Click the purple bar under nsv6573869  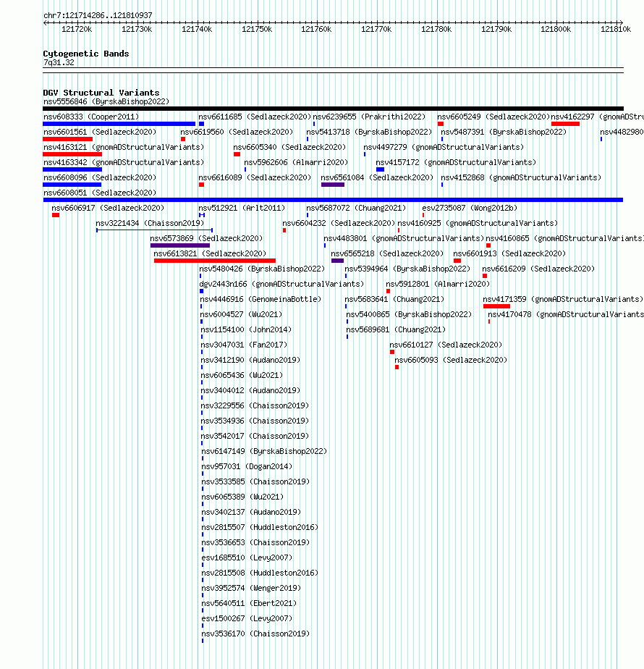pos(180,245)
